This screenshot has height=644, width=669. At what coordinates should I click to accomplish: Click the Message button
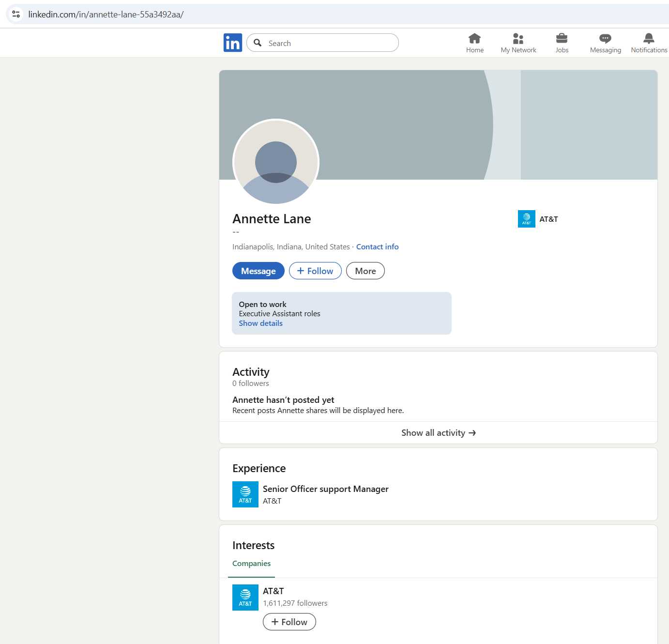click(258, 271)
